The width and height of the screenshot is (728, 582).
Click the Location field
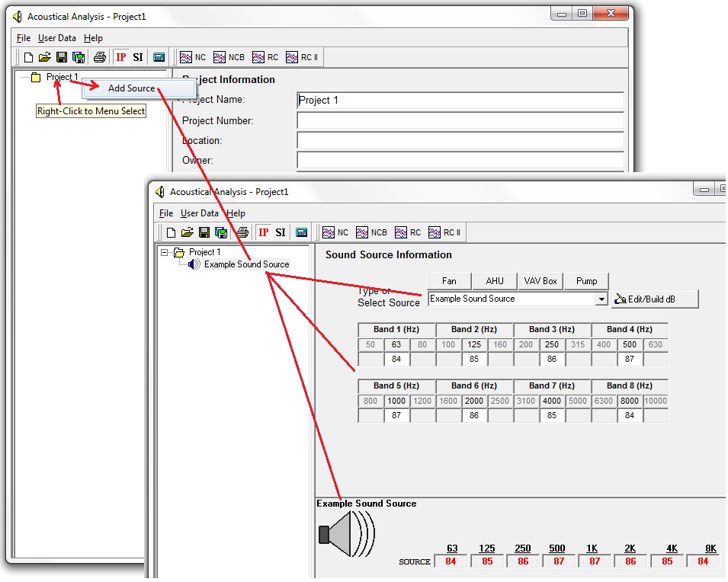click(x=460, y=141)
